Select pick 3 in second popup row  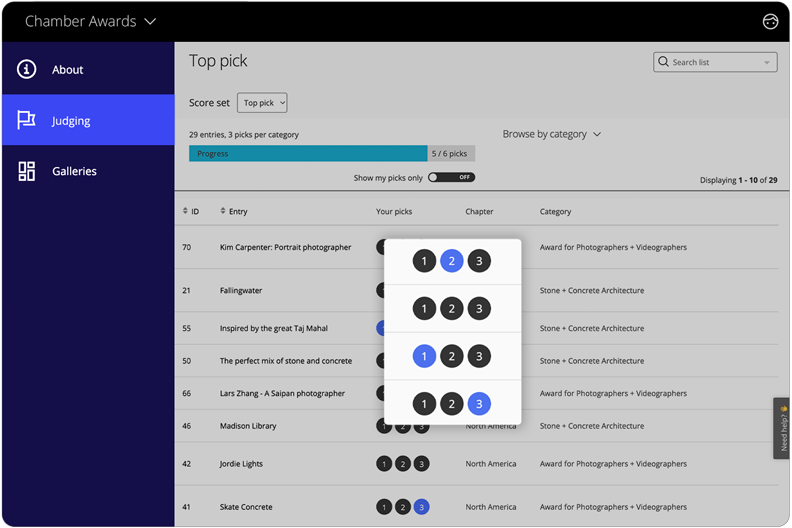479,309
